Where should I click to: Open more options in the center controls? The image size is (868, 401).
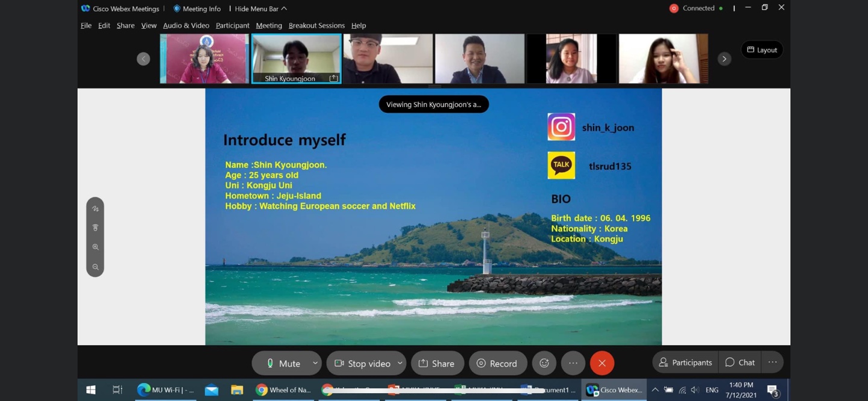[x=573, y=363]
